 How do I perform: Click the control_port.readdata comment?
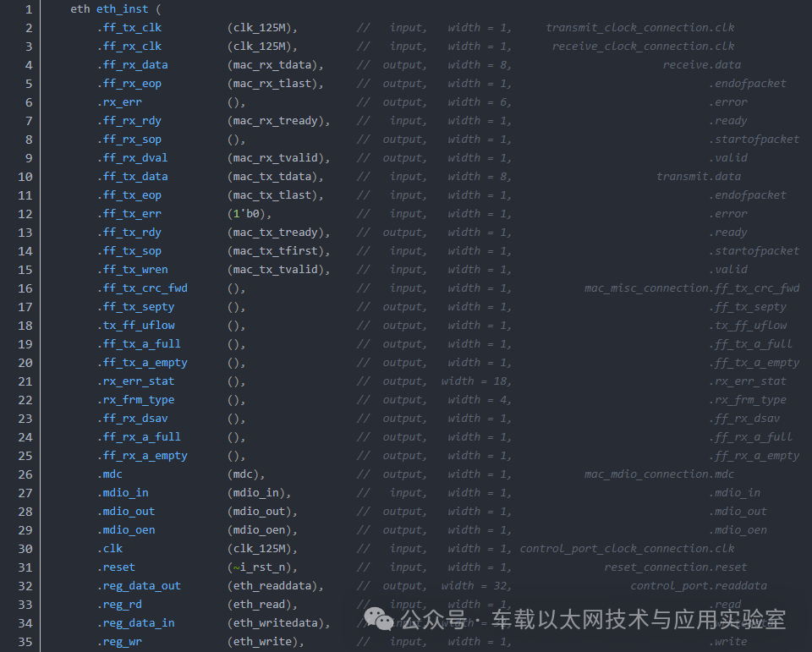[699, 586]
